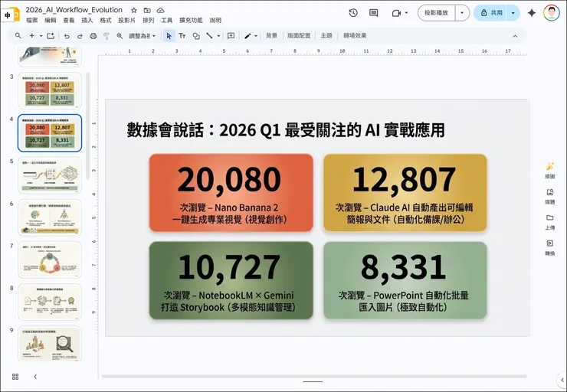
Task: Click the paint format roller icon
Action: [x=107, y=36]
